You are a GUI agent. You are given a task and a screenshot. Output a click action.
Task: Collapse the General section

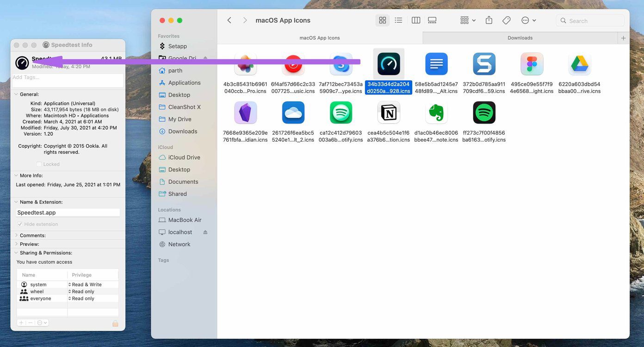click(16, 94)
